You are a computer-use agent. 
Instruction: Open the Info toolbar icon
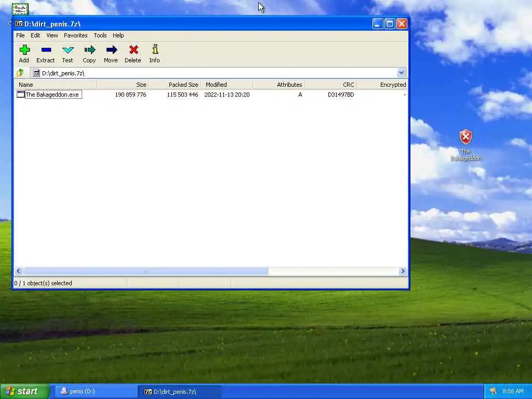coord(155,49)
